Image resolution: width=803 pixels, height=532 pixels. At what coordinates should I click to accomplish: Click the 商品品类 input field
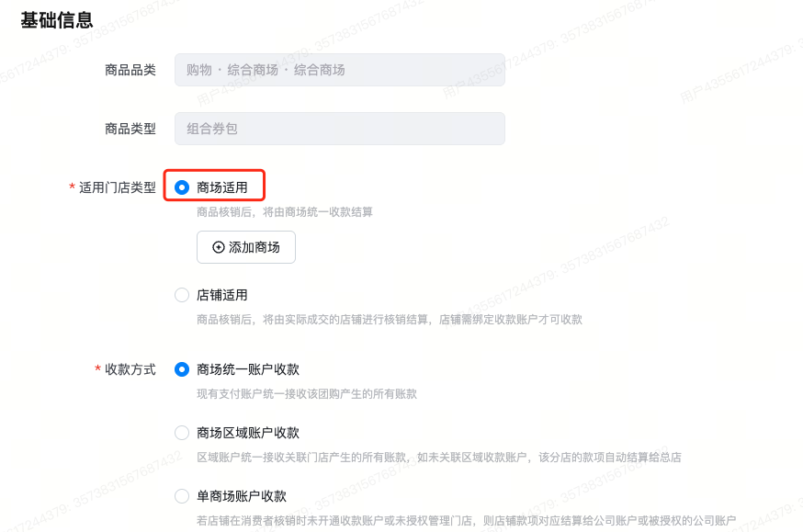(339, 70)
